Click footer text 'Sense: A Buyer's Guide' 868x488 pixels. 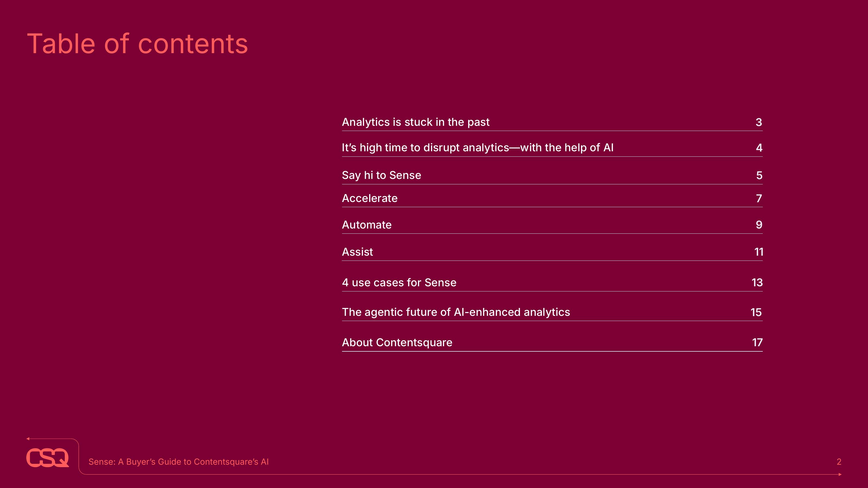(178, 462)
